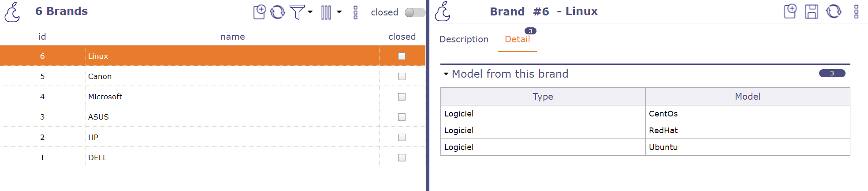Sort the list by name column header

(x=232, y=37)
